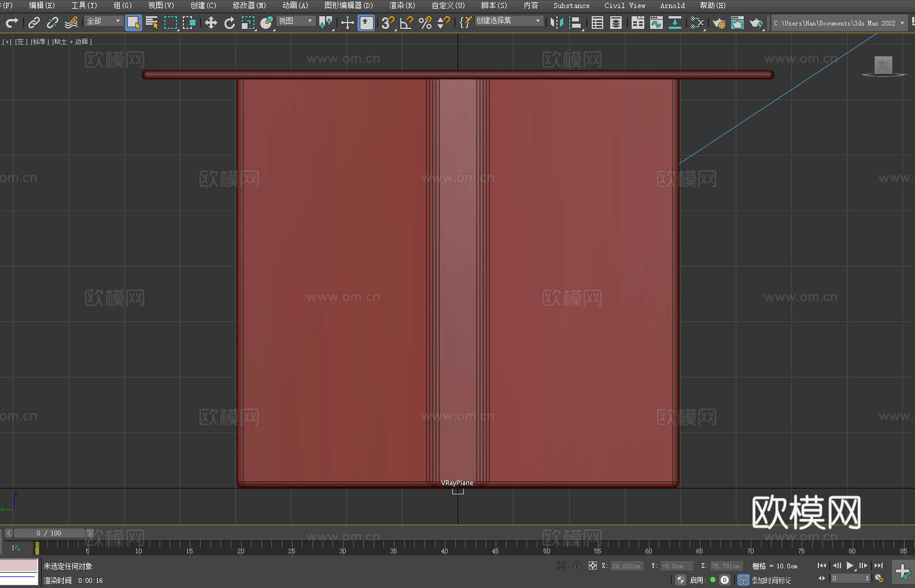
Task: Click Select and Place tool
Action: click(x=267, y=23)
